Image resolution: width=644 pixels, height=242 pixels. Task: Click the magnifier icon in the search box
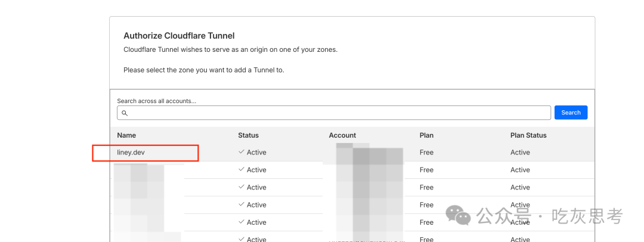tap(125, 113)
